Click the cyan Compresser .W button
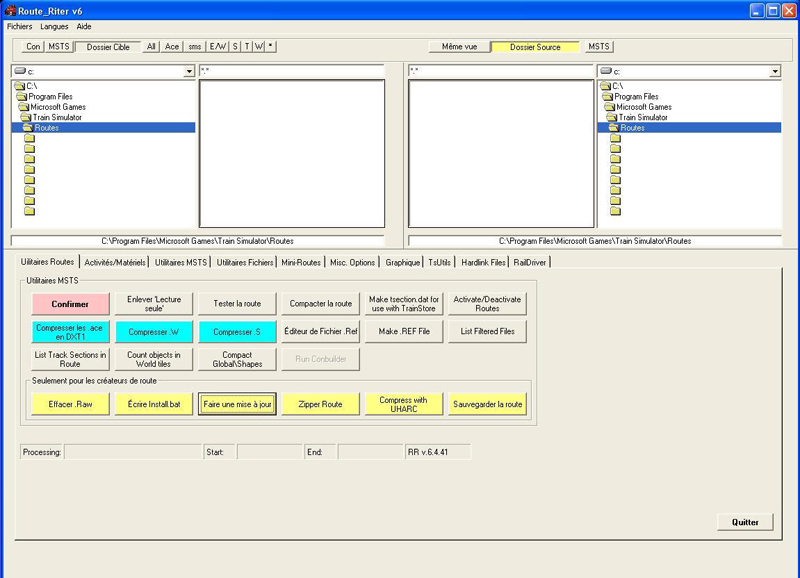 point(154,332)
